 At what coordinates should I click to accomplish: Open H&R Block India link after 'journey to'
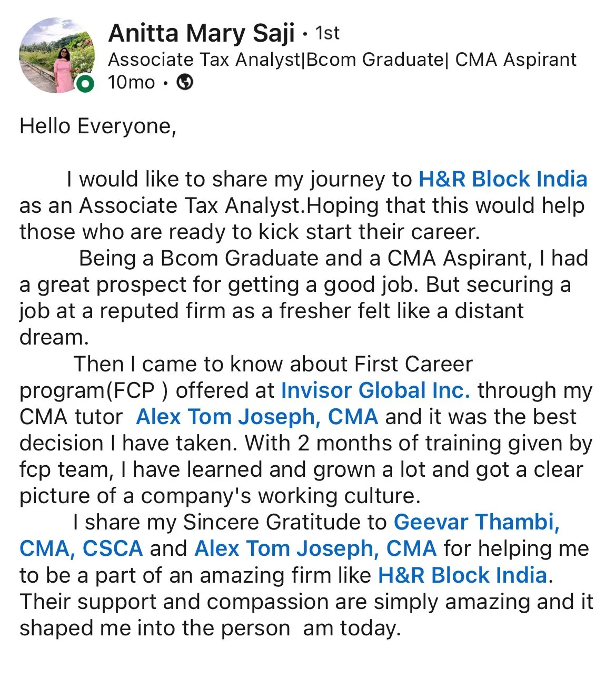click(x=503, y=179)
